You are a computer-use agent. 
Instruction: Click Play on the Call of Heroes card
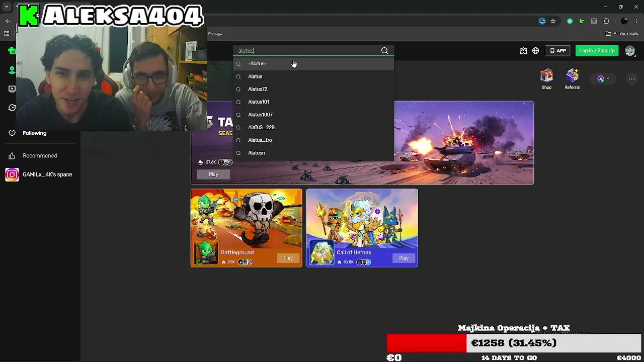[x=404, y=258]
